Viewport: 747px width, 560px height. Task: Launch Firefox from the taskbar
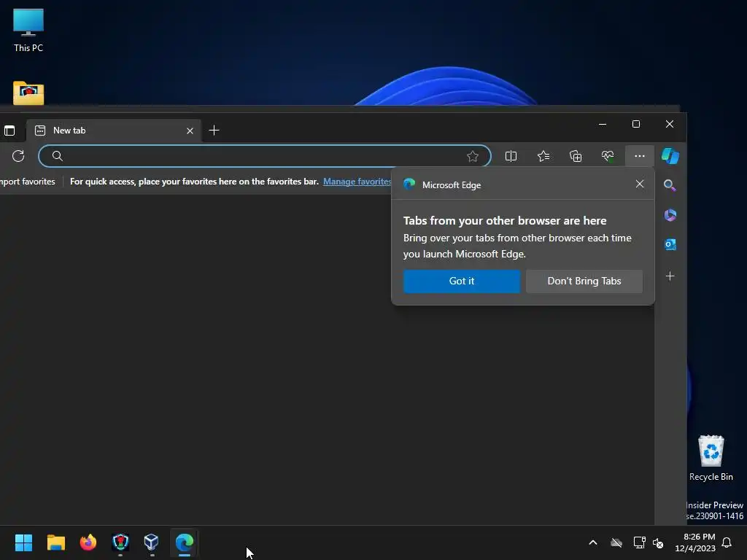point(88,542)
